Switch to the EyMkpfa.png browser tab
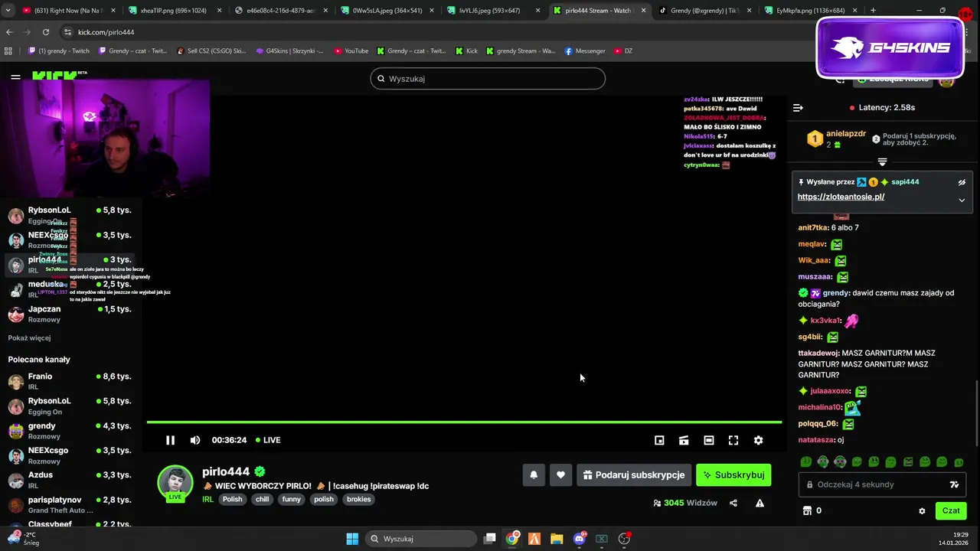Viewport: 980px width, 551px height. (x=807, y=11)
